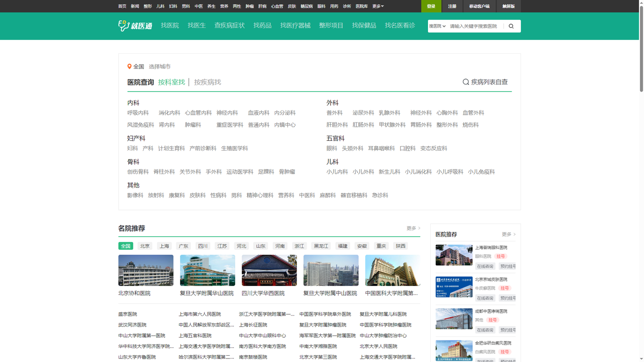Viewport: 644px width, 362px height.
Task: Open 心血管内科 department link
Action: pyautogui.click(x=199, y=113)
